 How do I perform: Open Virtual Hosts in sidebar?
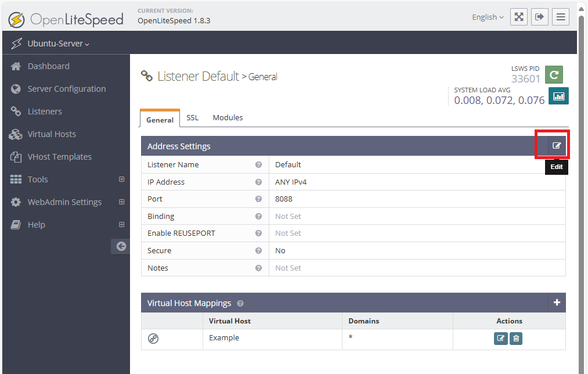52,134
